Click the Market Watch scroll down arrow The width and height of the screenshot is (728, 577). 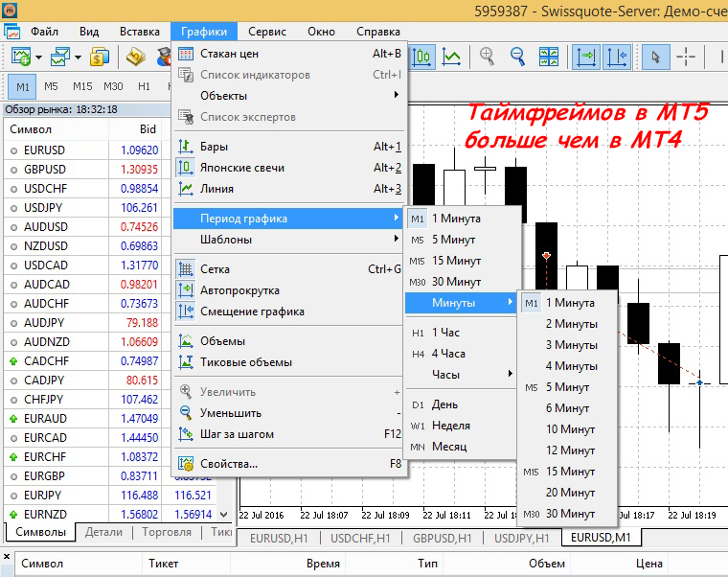224,515
